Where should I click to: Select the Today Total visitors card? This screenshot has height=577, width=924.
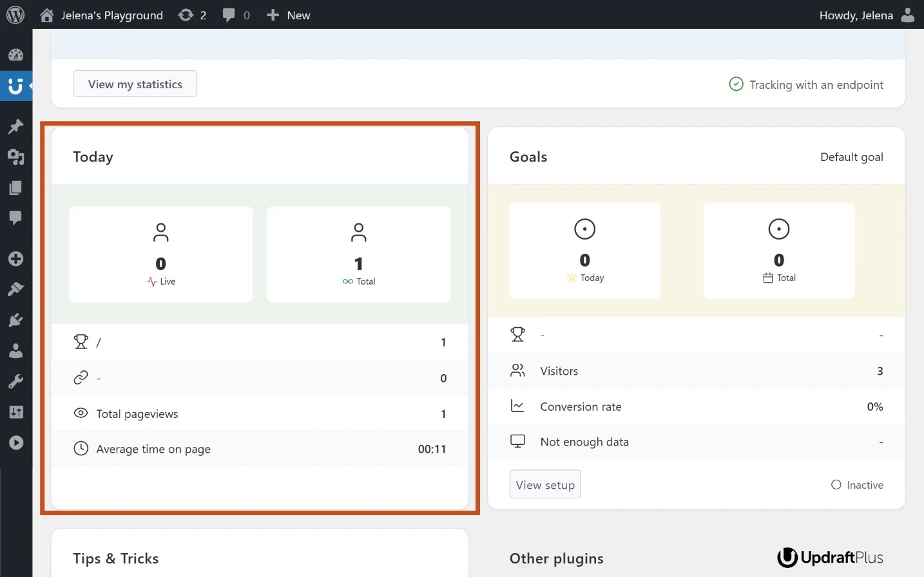tap(358, 254)
